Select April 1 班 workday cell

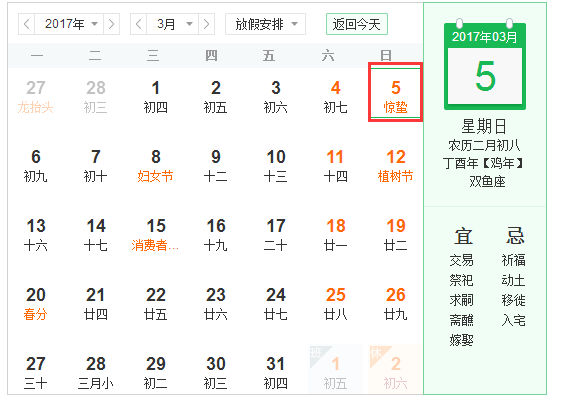pyautogui.click(x=335, y=370)
